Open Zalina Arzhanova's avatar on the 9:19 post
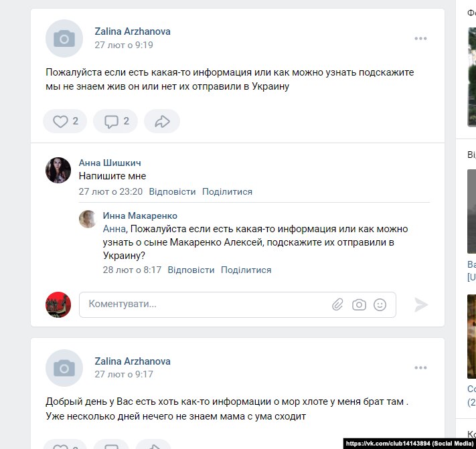Image resolution: width=476 pixels, height=449 pixels. coord(64,39)
